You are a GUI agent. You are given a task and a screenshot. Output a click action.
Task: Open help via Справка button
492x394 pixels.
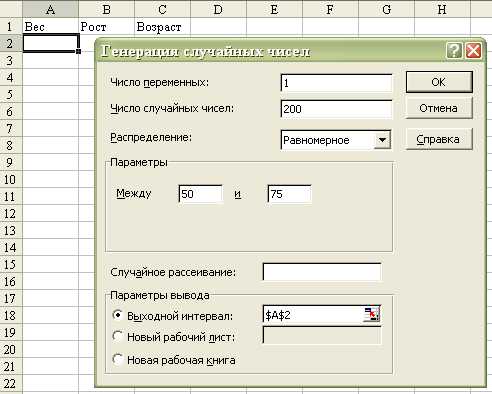click(x=439, y=139)
